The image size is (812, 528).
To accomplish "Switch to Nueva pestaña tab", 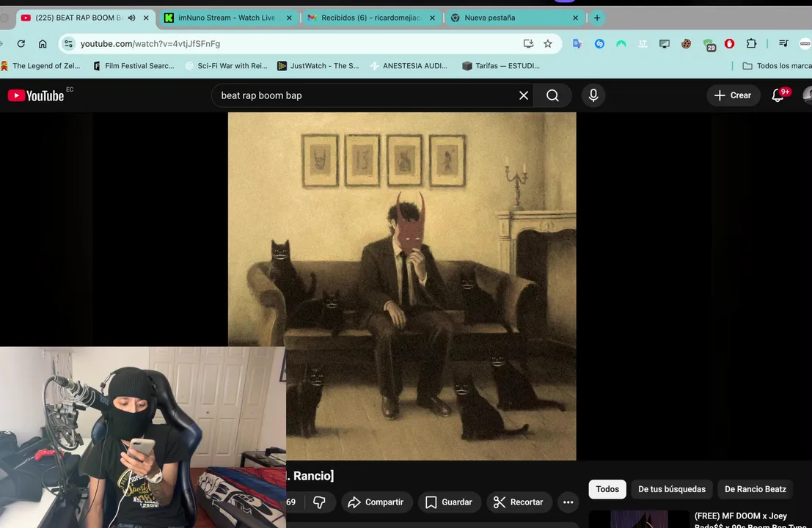I will click(x=490, y=18).
